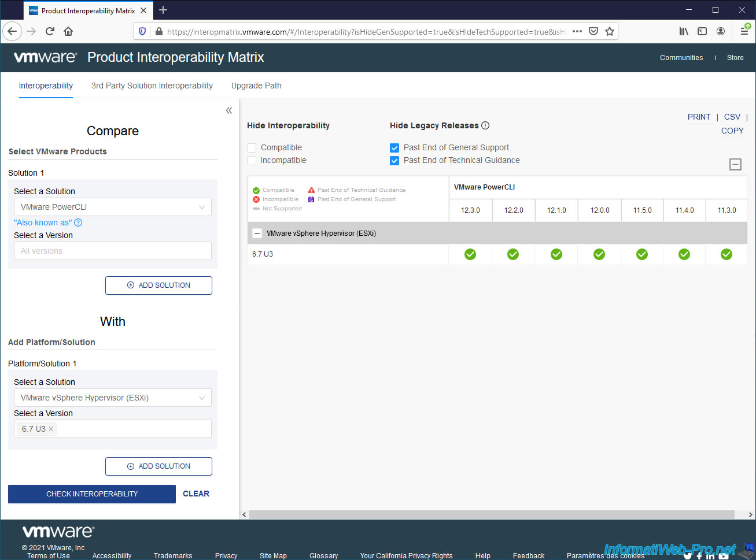This screenshot has height=560, width=756.
Task: Export results using the CSV link
Action: (732, 117)
